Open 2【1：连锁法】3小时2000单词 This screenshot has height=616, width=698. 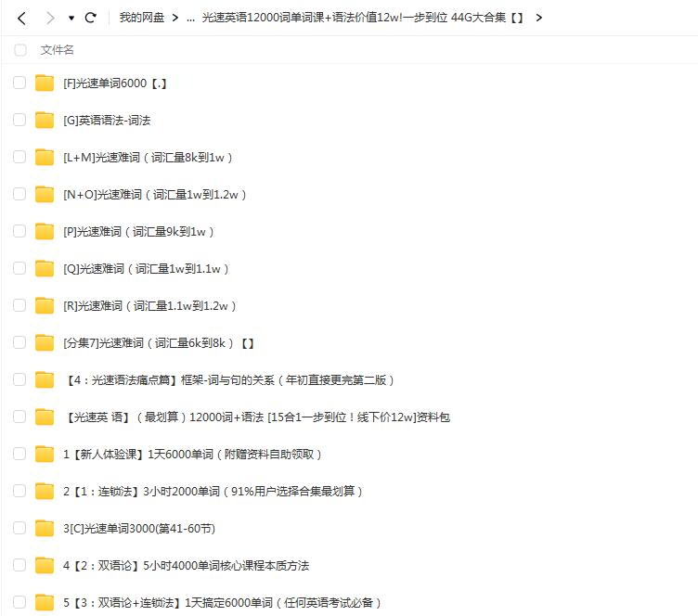tap(213, 491)
